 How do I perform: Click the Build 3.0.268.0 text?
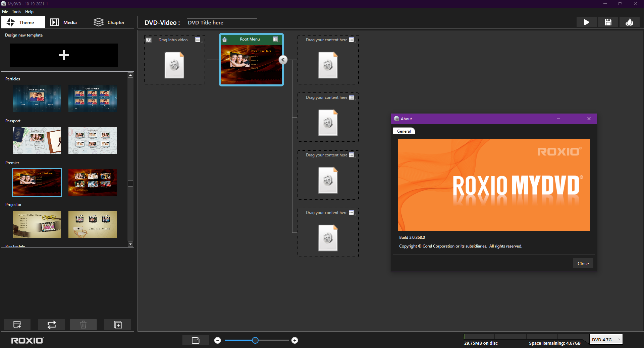point(412,237)
